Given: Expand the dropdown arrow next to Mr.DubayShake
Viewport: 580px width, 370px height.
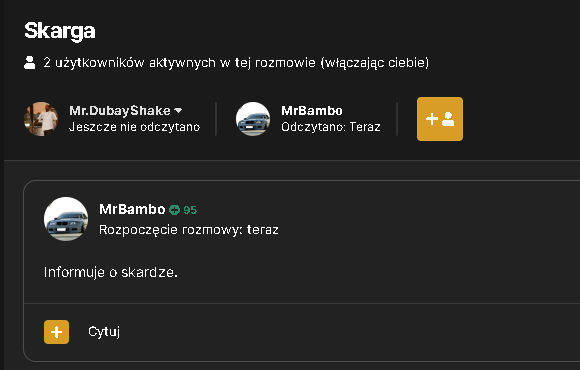Looking at the screenshot, I should coord(178,110).
